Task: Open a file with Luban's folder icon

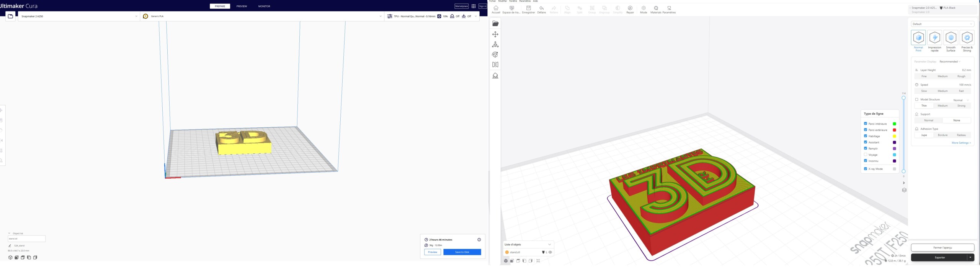Action: (495, 23)
